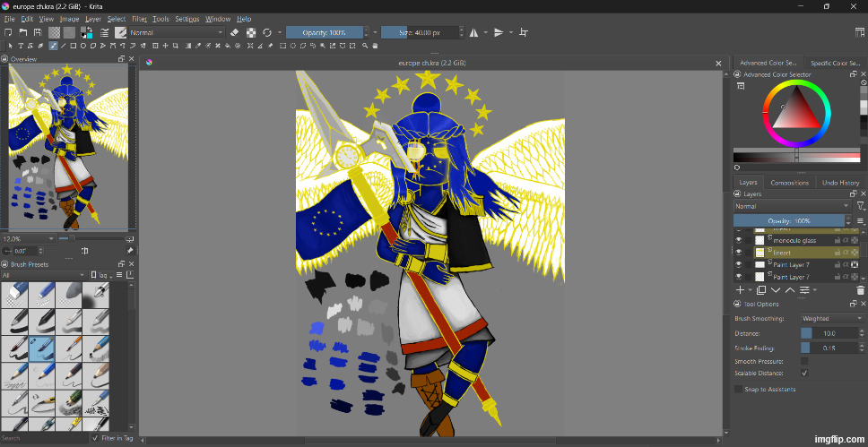
Task: Select the Pan hand tool
Action: (x=376, y=46)
